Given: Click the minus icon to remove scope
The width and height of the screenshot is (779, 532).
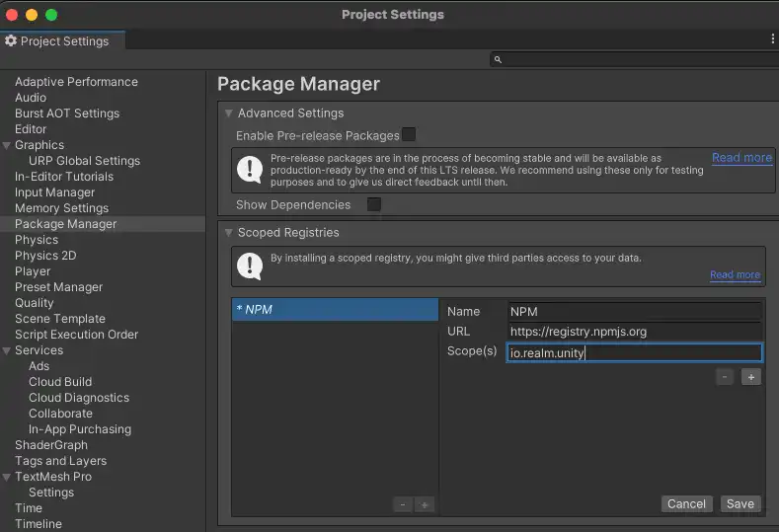Looking at the screenshot, I should 725,377.
